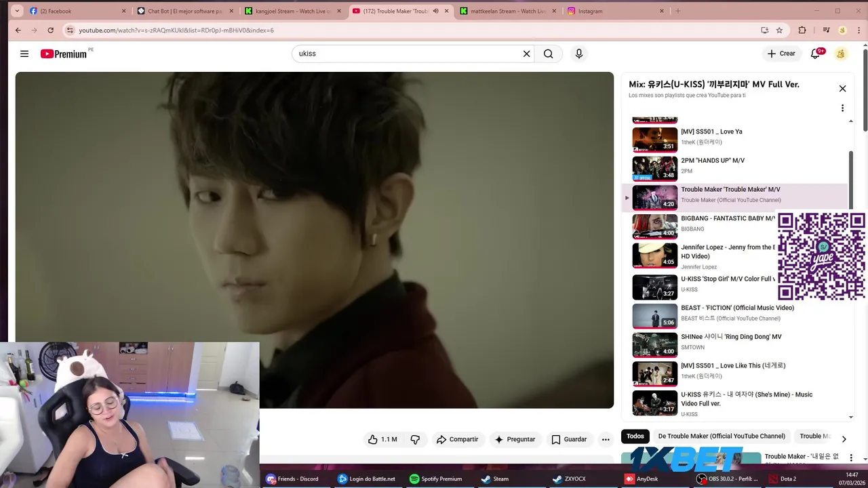Select the Todos filter chip
This screenshot has height=488, width=868.
click(635, 436)
